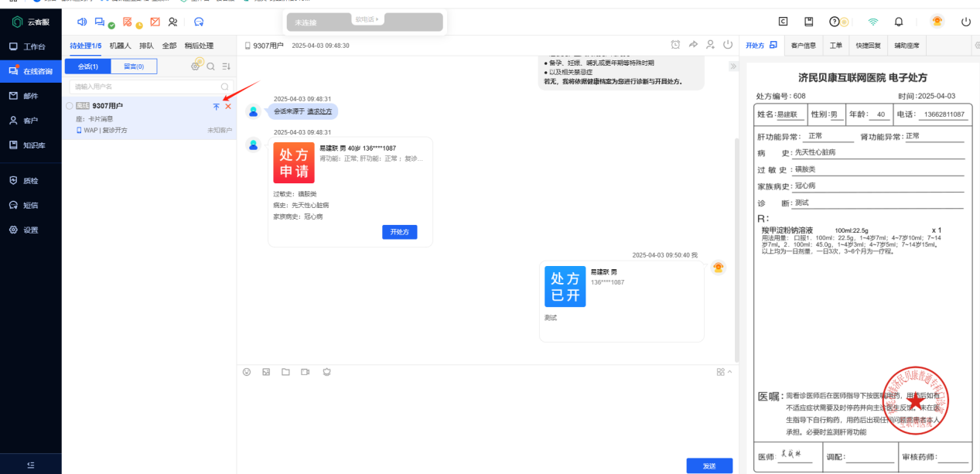Click the 发送 send button

[709, 465]
